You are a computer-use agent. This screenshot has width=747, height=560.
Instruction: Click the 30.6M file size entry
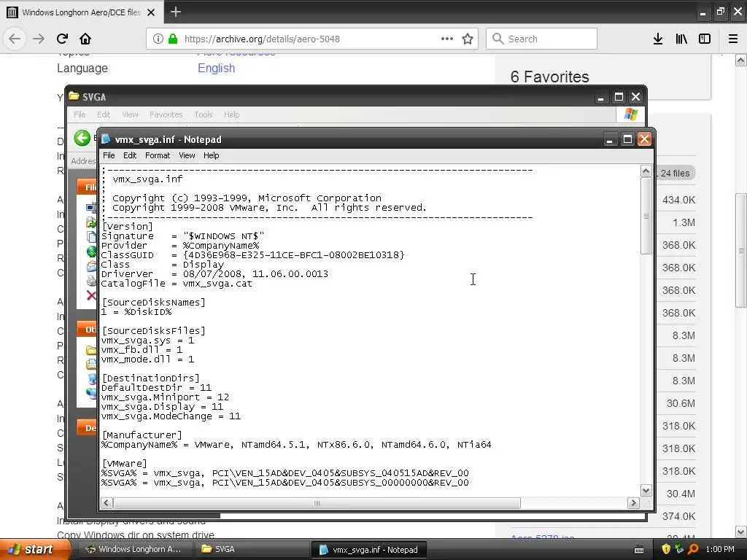point(681,403)
